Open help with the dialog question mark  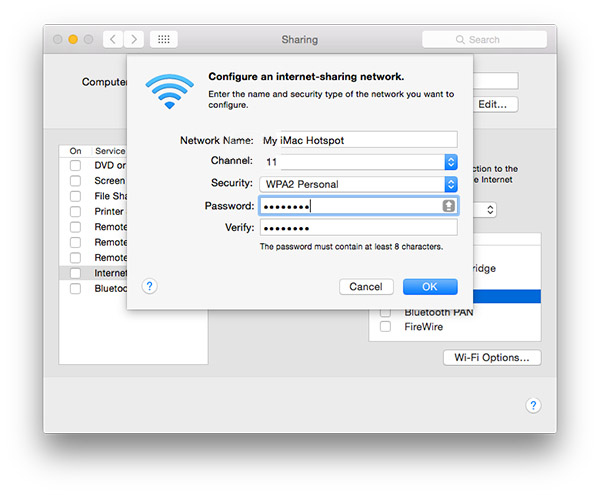coord(149,286)
